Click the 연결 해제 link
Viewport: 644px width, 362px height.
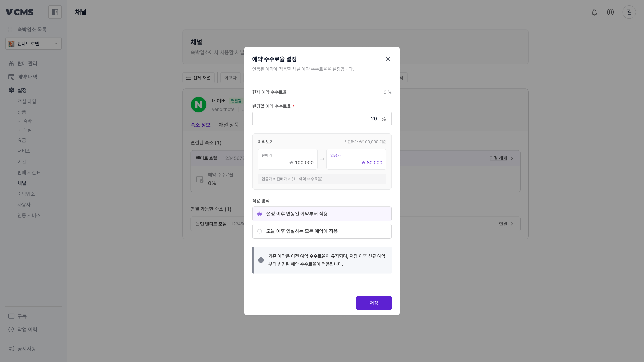[x=498, y=158]
